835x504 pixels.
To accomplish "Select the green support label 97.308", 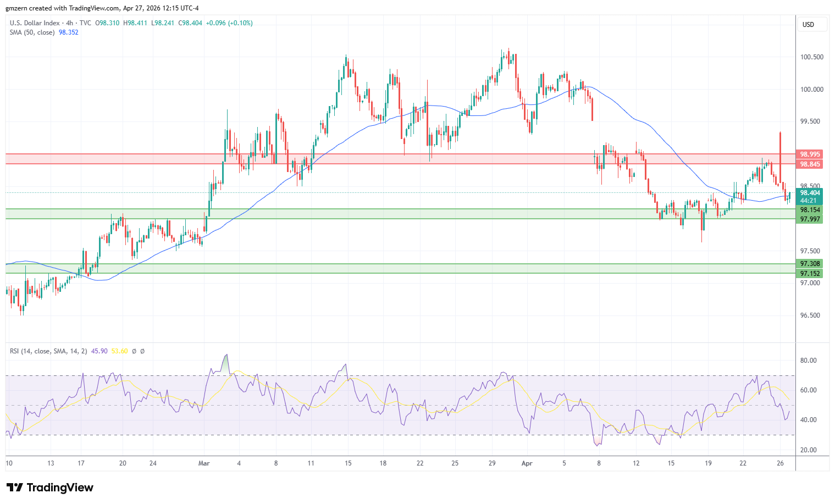I will [x=810, y=264].
